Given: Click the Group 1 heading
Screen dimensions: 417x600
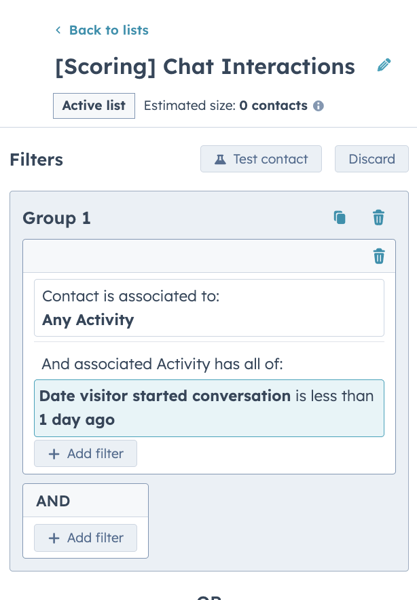Looking at the screenshot, I should pos(57,218).
